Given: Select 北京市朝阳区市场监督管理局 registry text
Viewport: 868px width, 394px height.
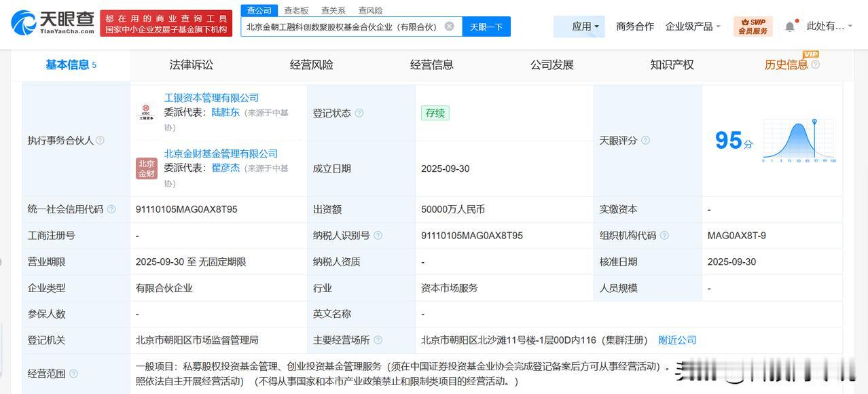Looking at the screenshot, I should (197, 340).
